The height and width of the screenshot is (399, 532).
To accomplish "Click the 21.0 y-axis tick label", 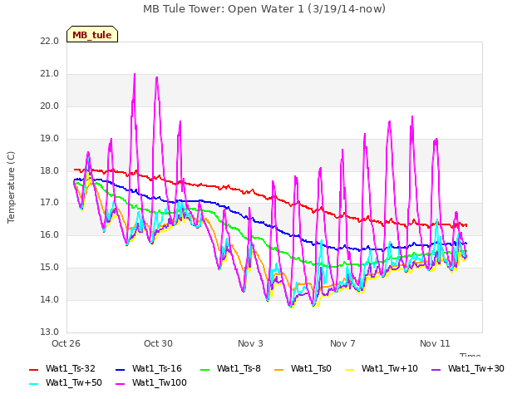I will (50, 74).
